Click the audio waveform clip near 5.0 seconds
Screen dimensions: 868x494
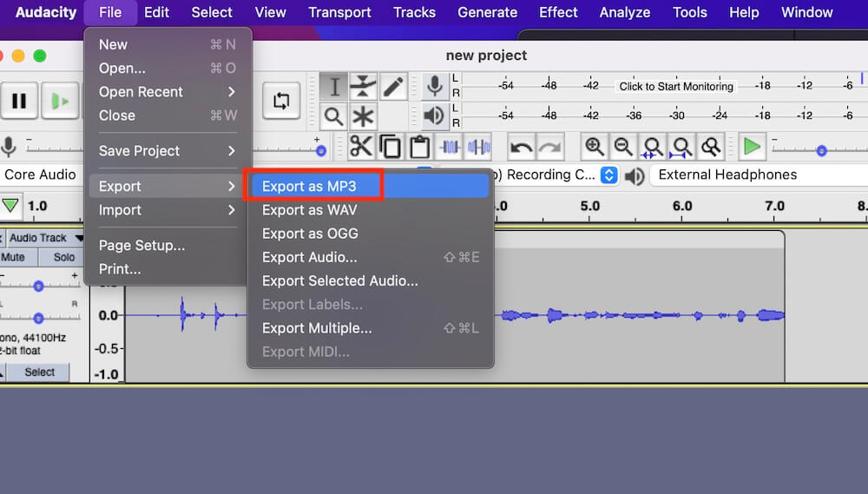coord(590,315)
